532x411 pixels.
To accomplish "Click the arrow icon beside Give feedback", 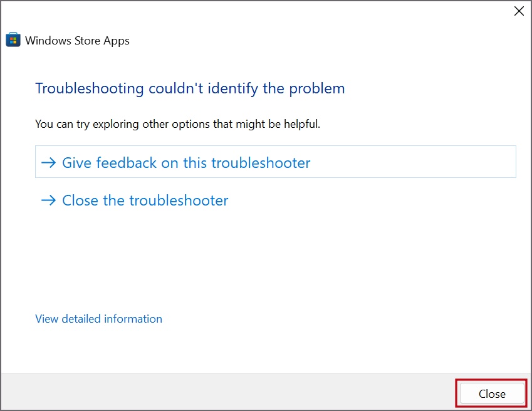I will 48,163.
